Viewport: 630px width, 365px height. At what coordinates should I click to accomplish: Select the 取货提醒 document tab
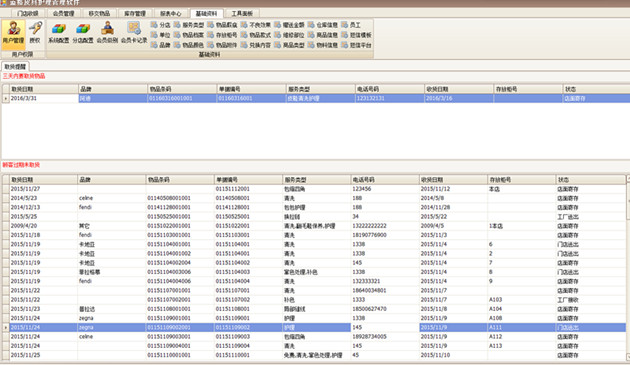point(15,66)
